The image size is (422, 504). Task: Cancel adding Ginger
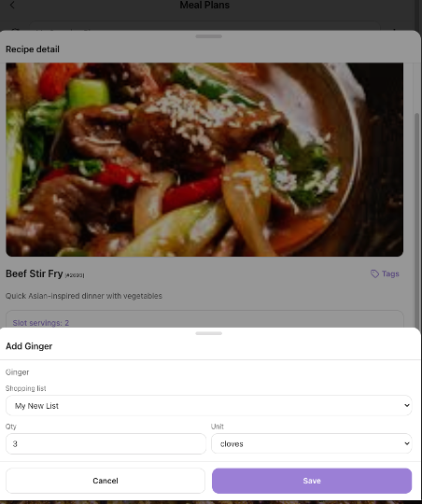tap(105, 481)
